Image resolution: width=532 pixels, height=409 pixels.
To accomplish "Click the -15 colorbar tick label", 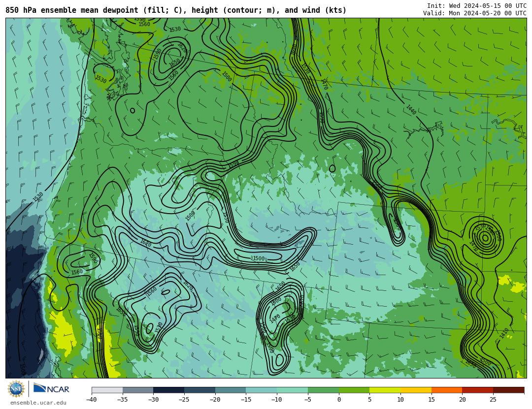I will (246, 400).
